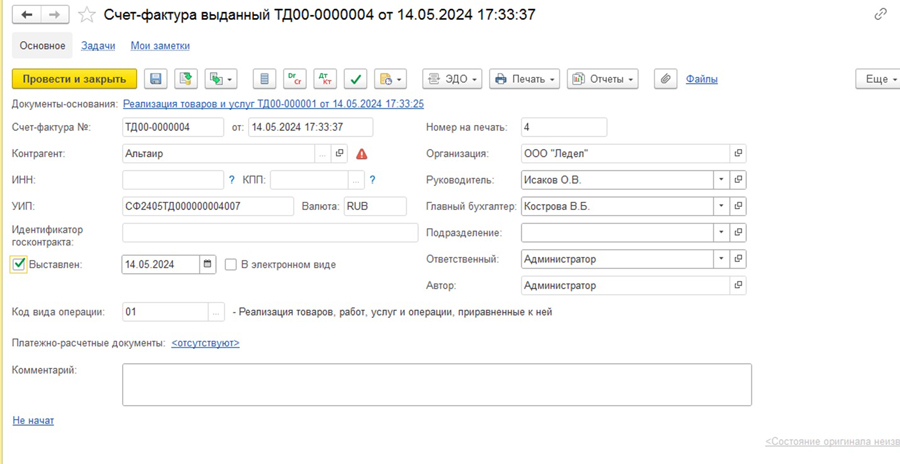The height and width of the screenshot is (464, 900).
Task: Click the post document icon
Action: tap(185, 79)
